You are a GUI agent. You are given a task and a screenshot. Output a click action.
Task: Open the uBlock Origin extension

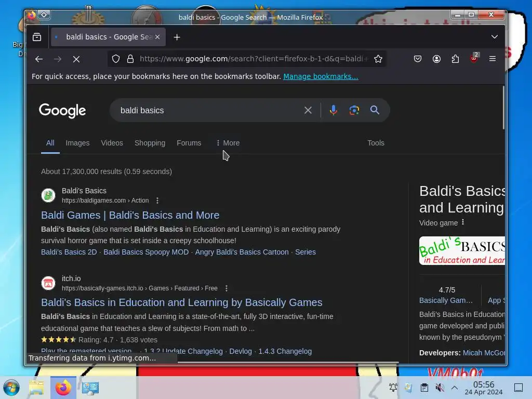pos(474,58)
